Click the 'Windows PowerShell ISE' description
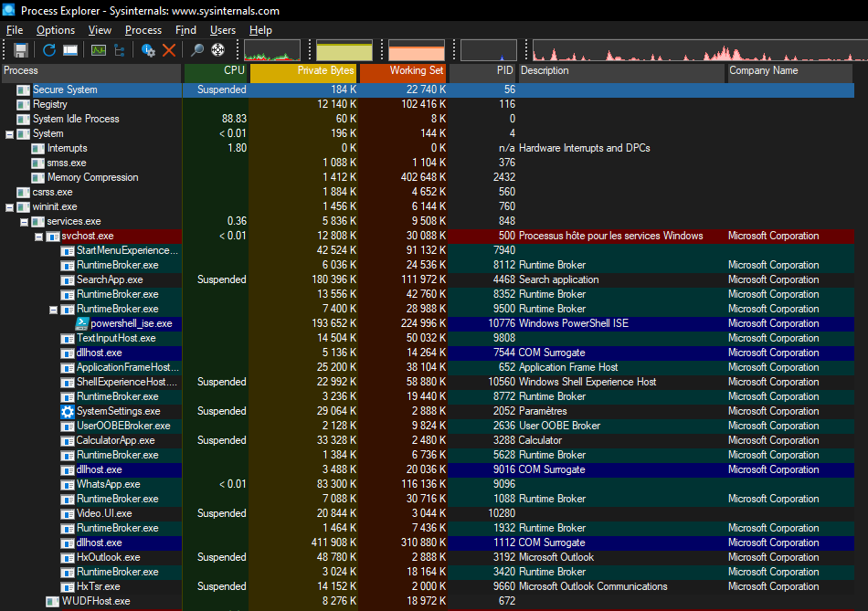The height and width of the screenshot is (611, 868). coord(574,323)
